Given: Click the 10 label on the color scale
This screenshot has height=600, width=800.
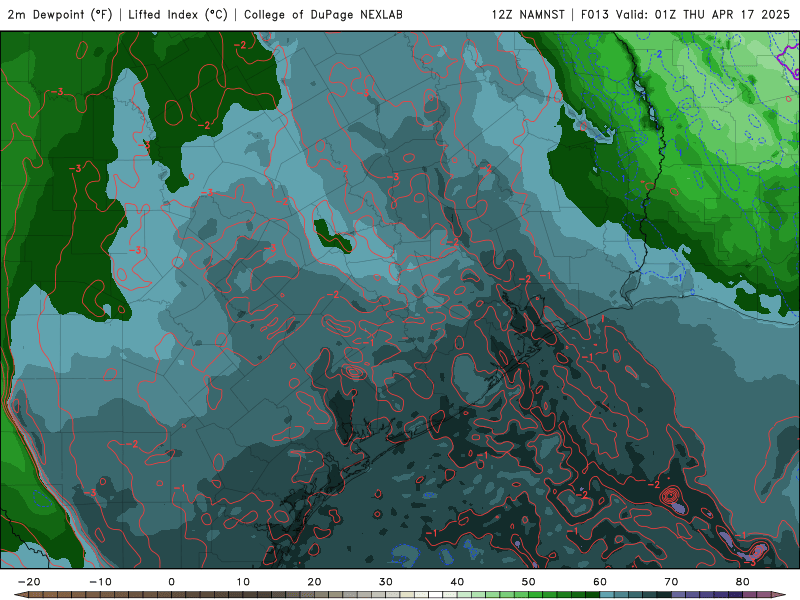Looking at the screenshot, I should point(243,582).
